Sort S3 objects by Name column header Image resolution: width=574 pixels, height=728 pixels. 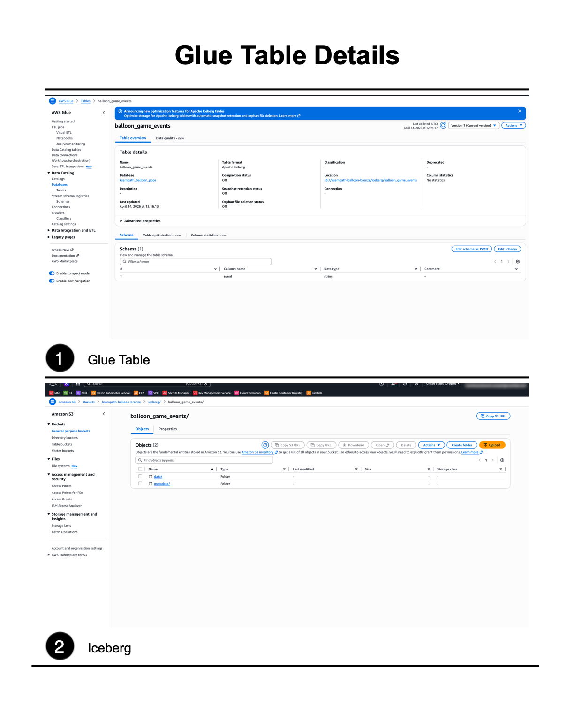pyautogui.click(x=153, y=469)
